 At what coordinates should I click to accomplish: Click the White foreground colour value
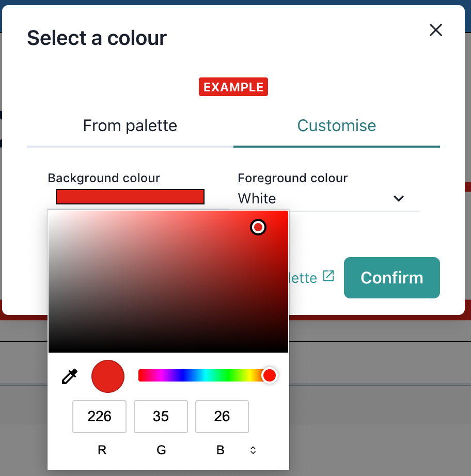(256, 198)
